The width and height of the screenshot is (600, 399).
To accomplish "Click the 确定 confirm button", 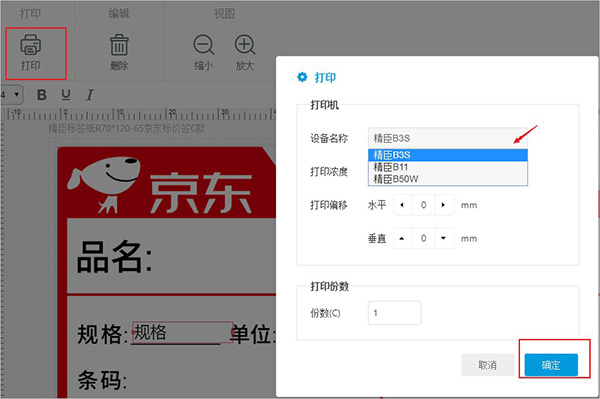I will [x=551, y=365].
